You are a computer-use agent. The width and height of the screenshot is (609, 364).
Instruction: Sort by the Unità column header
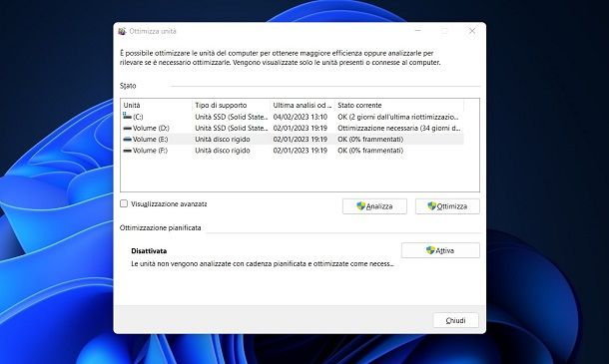coord(156,105)
